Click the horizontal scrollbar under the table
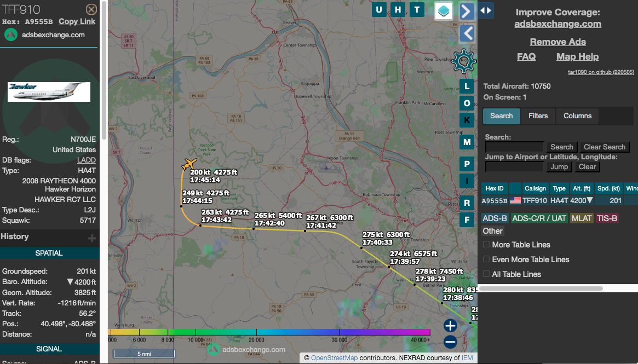The height and width of the screenshot is (364, 638). (x=541, y=288)
